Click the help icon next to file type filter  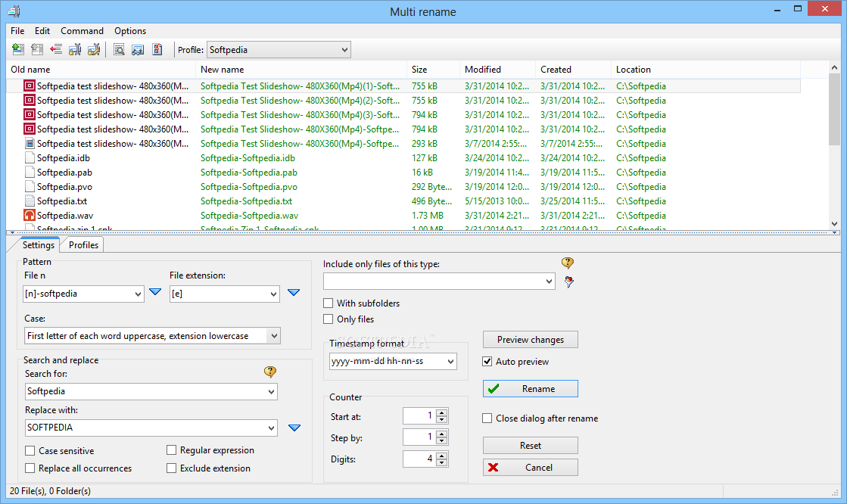coord(567,263)
